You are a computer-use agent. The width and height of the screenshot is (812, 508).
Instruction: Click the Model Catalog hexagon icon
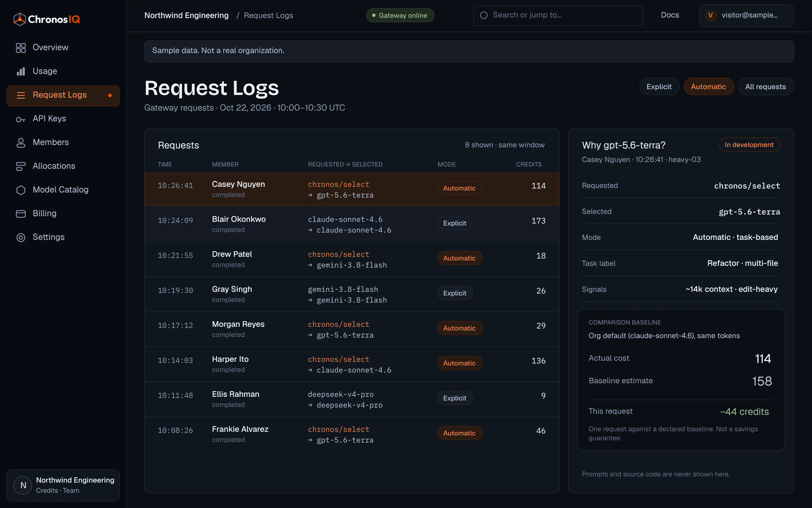(x=21, y=190)
